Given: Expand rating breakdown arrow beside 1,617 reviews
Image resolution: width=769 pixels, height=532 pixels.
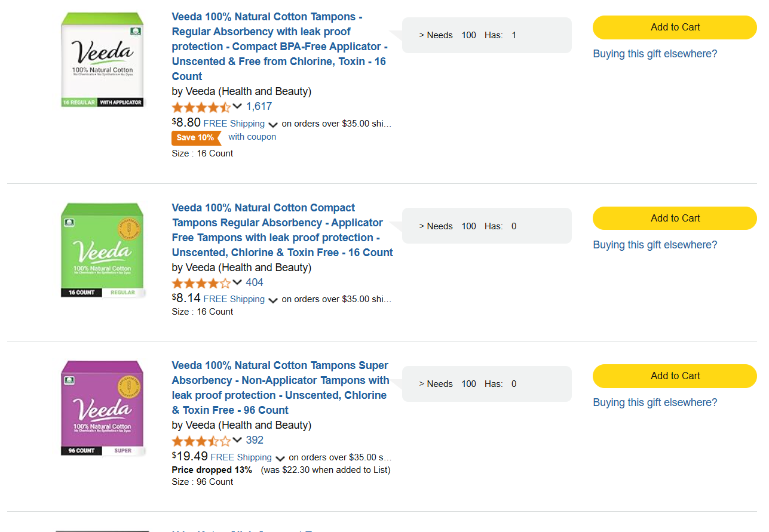Looking at the screenshot, I should [x=237, y=106].
